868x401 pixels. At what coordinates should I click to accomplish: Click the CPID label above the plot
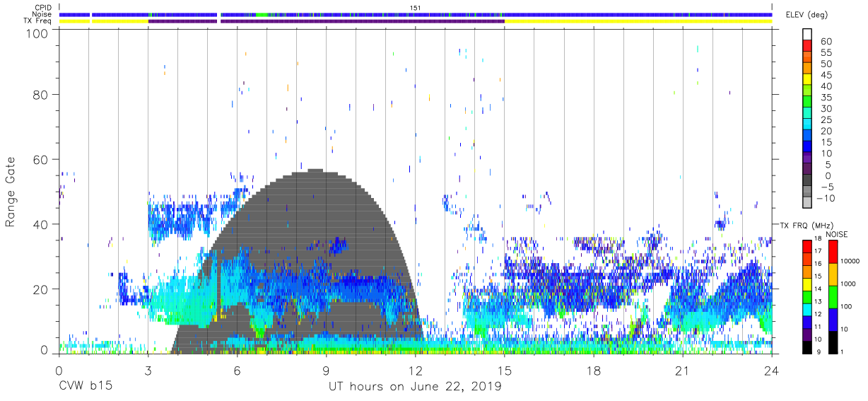pyautogui.click(x=44, y=7)
